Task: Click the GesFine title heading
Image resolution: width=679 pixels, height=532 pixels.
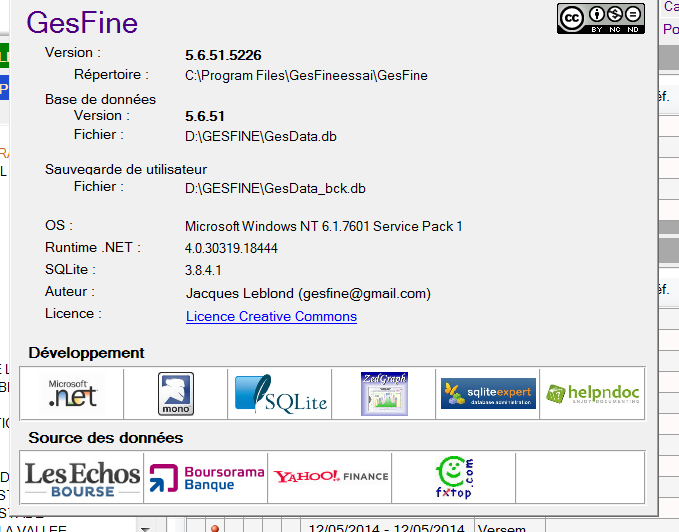Action: coord(82,22)
